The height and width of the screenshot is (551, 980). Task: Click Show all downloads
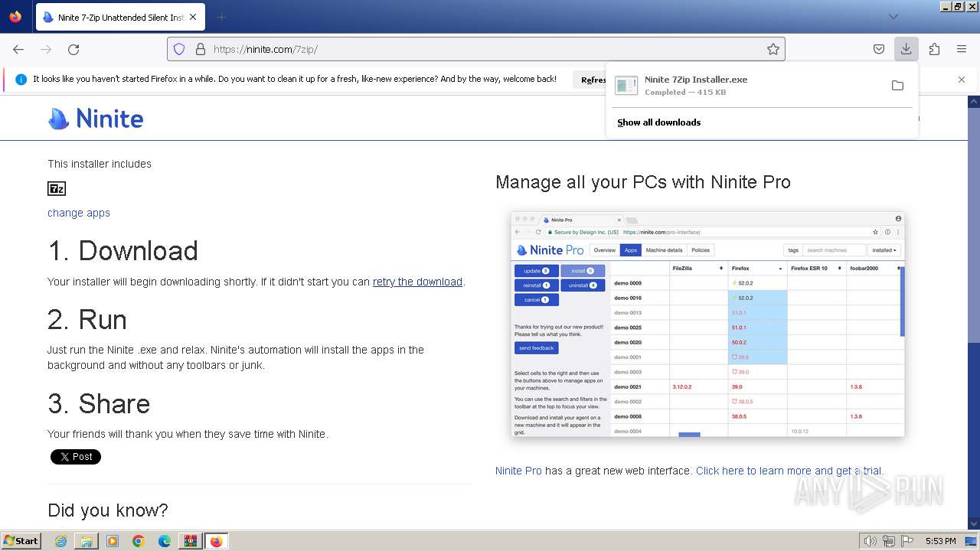[x=658, y=122]
